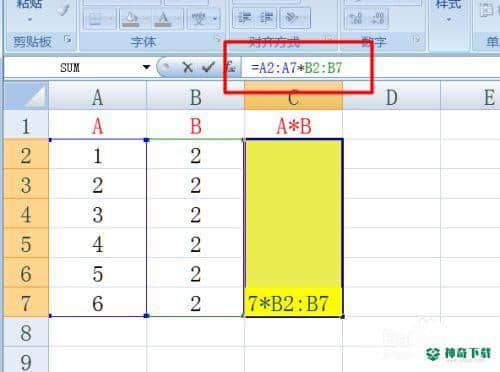Click the increase indent icon
The image size is (500, 372).
pos(266,18)
